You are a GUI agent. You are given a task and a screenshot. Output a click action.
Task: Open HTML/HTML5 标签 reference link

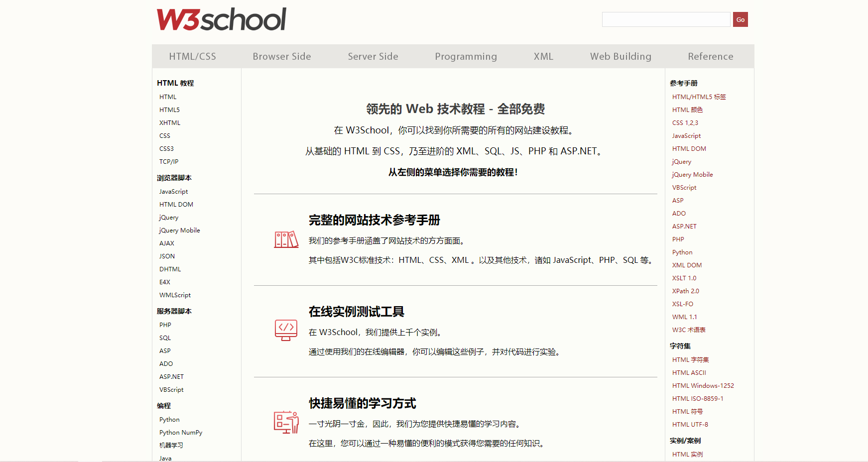tap(699, 97)
